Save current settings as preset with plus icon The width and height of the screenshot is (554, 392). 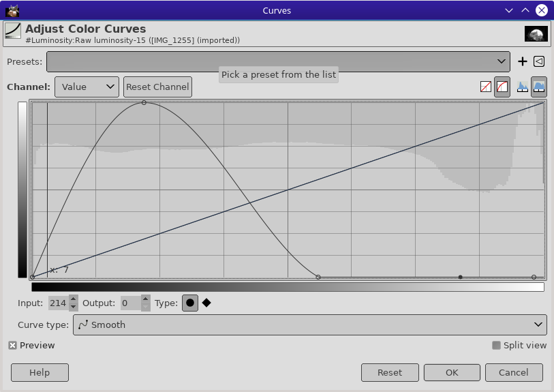(x=522, y=61)
